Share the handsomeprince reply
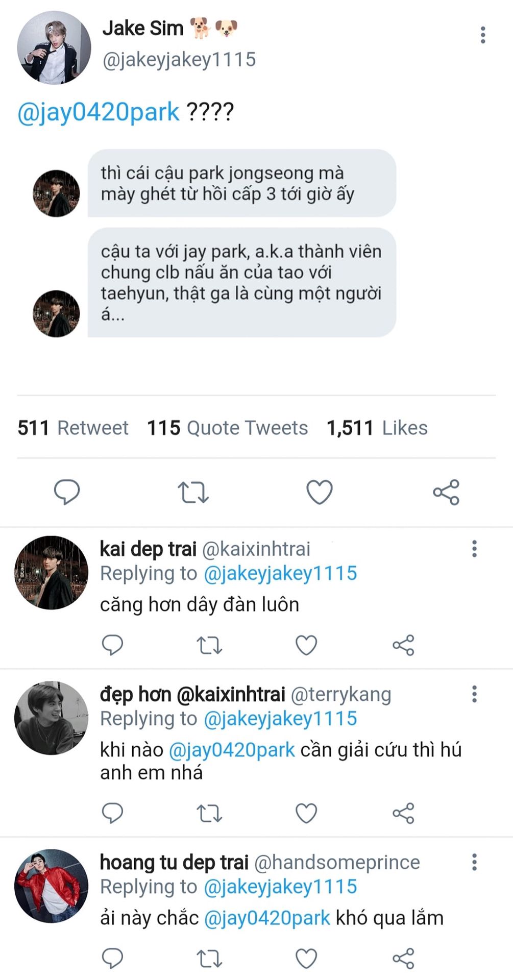This screenshot has height=980, width=513. point(403,959)
